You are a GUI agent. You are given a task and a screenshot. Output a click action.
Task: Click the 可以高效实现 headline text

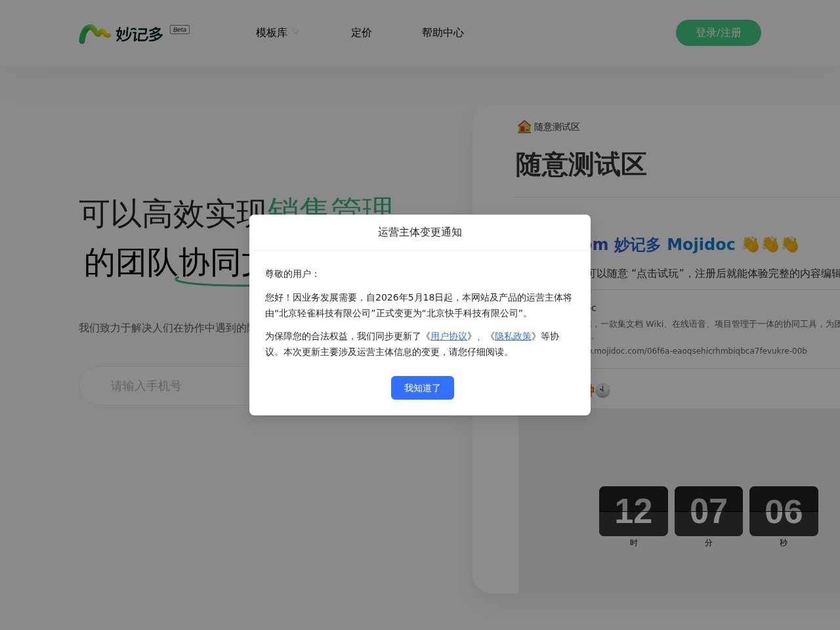[173, 214]
